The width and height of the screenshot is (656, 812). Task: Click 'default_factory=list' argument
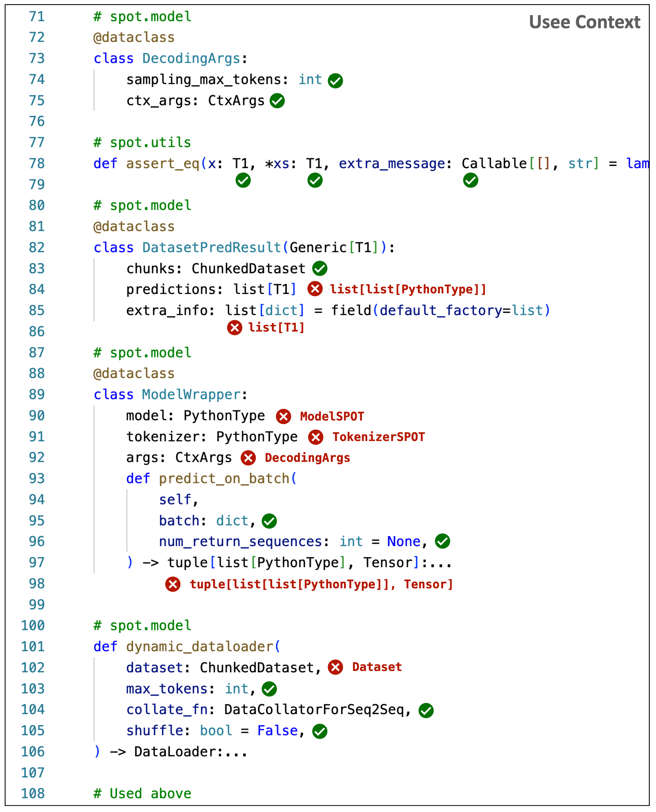(461, 311)
